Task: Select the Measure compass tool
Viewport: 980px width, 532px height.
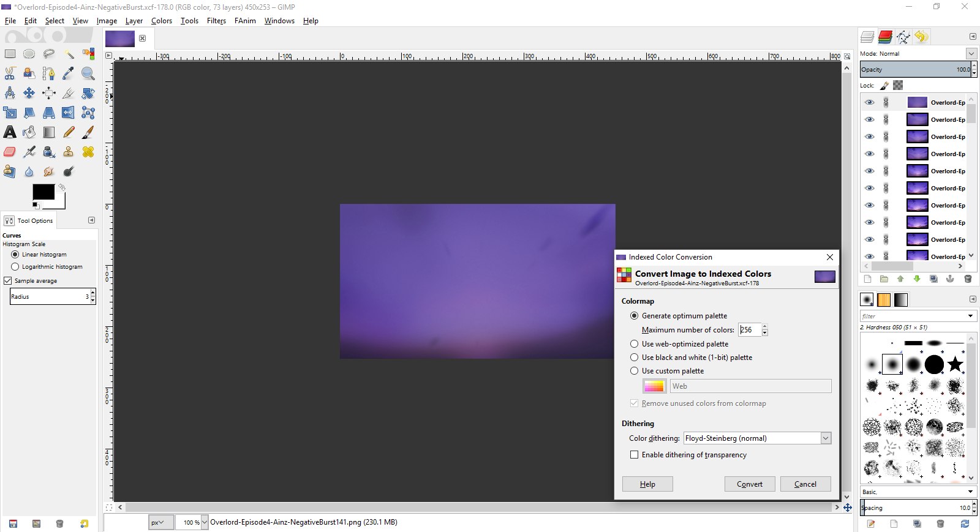Action: click(10, 93)
